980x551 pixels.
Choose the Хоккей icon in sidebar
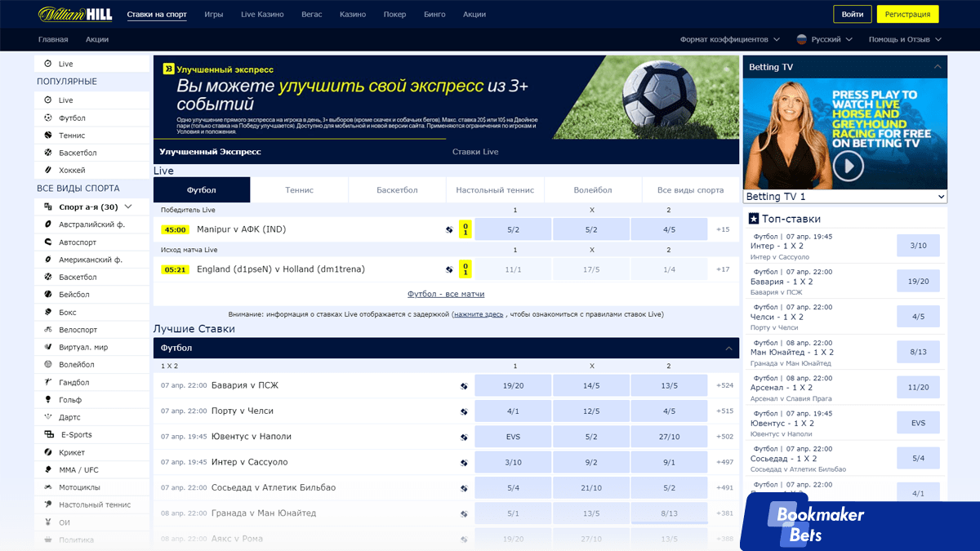[48, 171]
